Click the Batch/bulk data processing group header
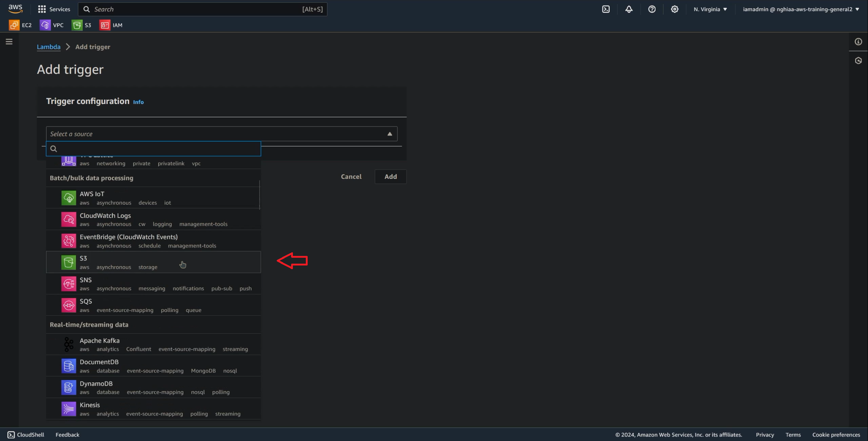Viewport: 868px width, 441px height. click(91, 178)
